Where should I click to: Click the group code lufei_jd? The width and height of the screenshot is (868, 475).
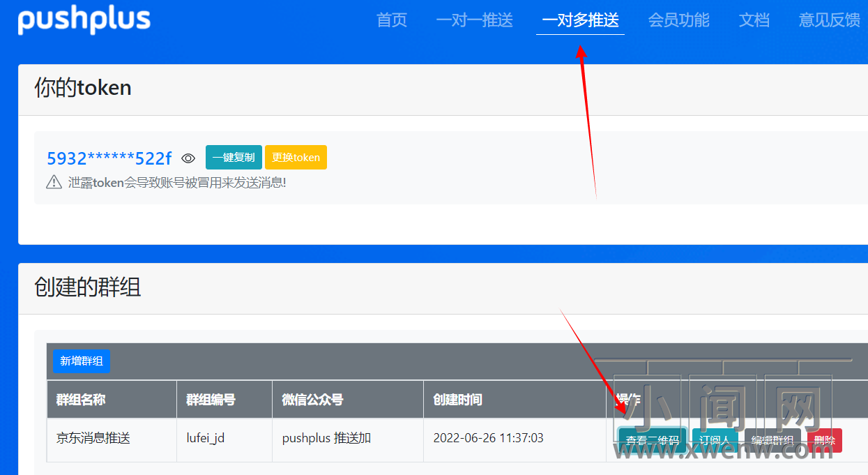click(x=206, y=439)
